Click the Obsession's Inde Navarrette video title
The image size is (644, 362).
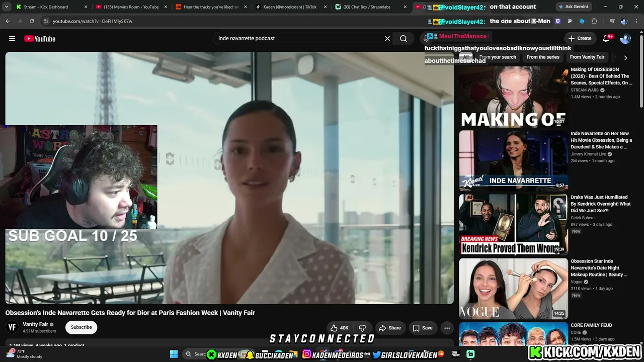pyautogui.click(x=130, y=313)
